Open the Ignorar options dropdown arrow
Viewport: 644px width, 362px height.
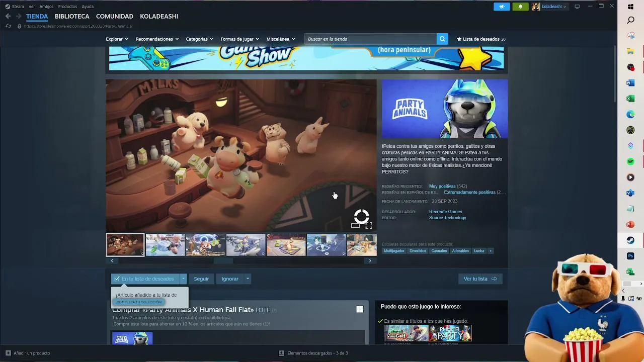click(x=248, y=279)
